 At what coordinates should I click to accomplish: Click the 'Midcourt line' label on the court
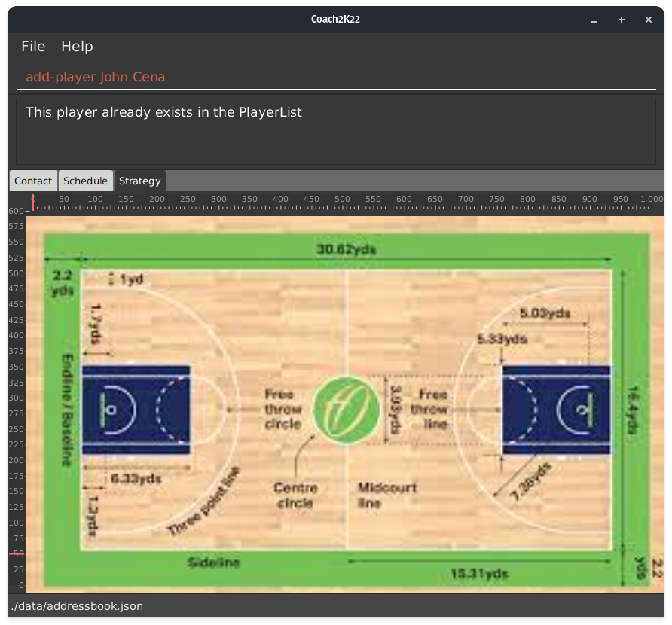point(387,495)
